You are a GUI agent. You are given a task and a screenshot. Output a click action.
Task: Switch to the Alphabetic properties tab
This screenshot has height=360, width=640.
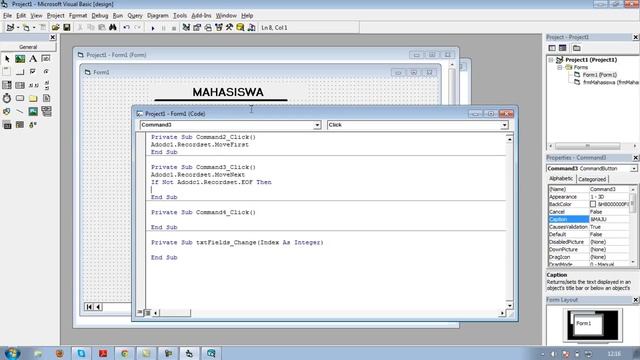[561, 179]
